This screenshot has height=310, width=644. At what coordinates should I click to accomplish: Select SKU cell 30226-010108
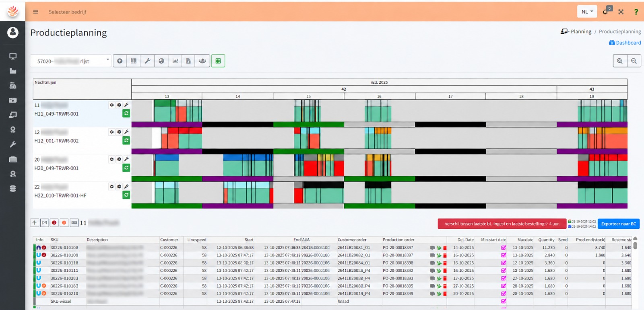[x=64, y=248]
